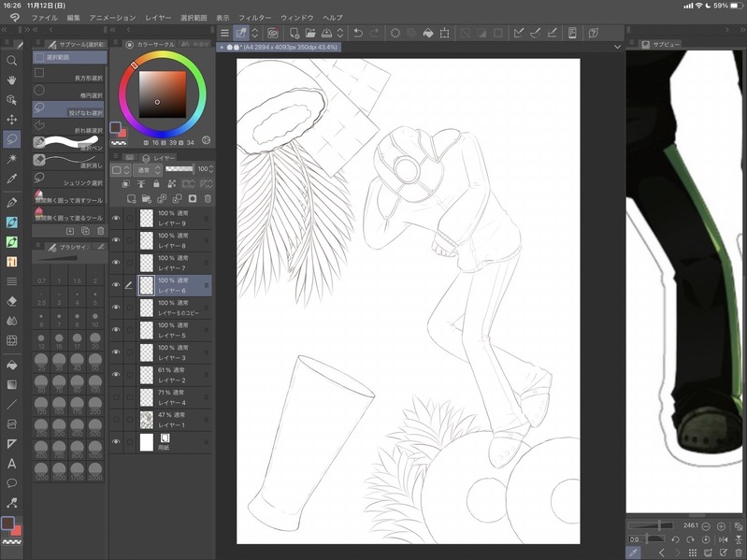Screen dimensions: 747x560
Task: Delete layer with trash icon in Layer panel
Action: click(x=208, y=198)
